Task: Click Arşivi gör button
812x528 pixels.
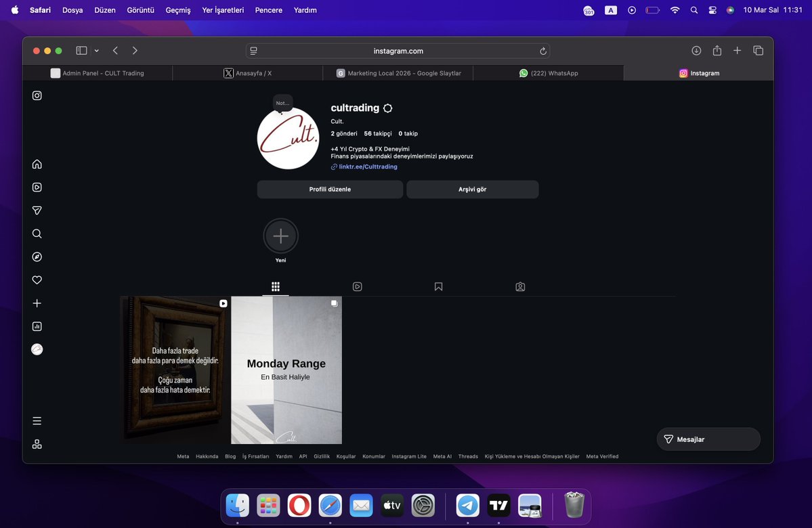Action: 472,190
